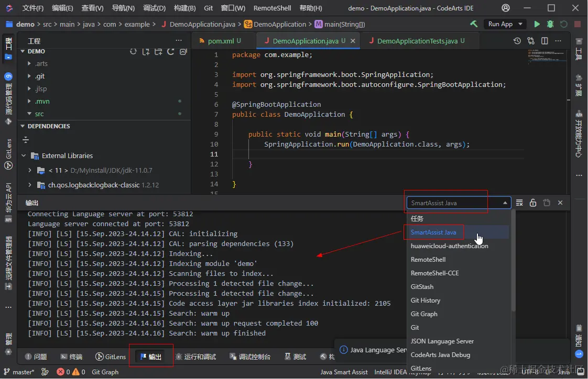Collapse the src folder

29,114
